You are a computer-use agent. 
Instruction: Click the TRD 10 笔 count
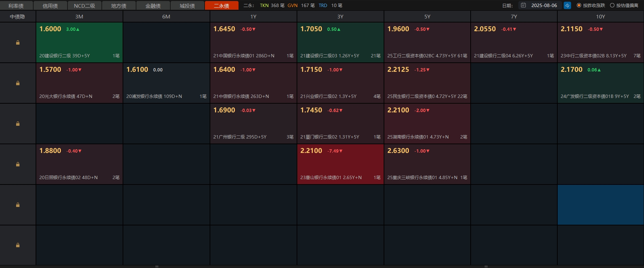331,5
